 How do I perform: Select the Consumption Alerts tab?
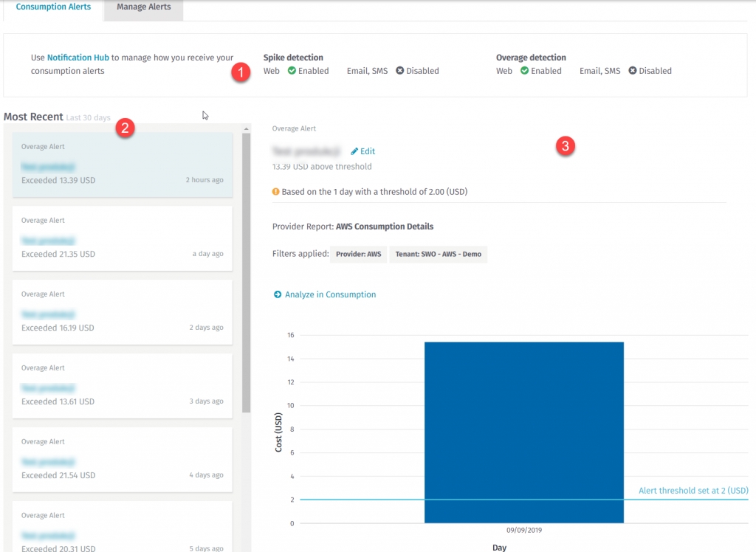[52, 7]
